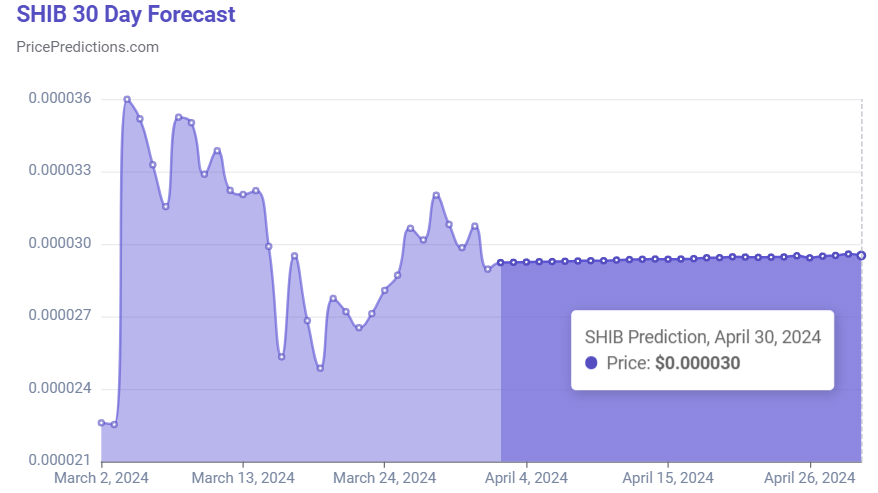Click the 0.000024 y-axis label
The image size is (878, 493).
click(x=60, y=388)
